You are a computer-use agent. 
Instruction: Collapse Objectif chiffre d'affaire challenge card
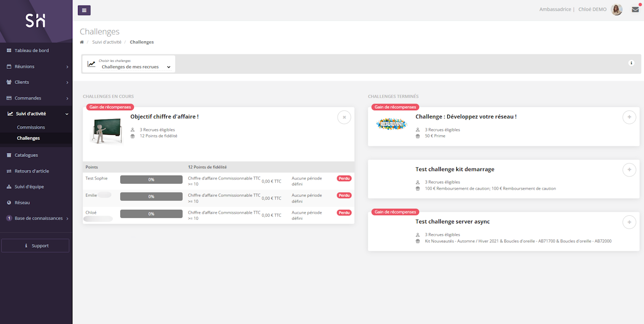coord(344,117)
